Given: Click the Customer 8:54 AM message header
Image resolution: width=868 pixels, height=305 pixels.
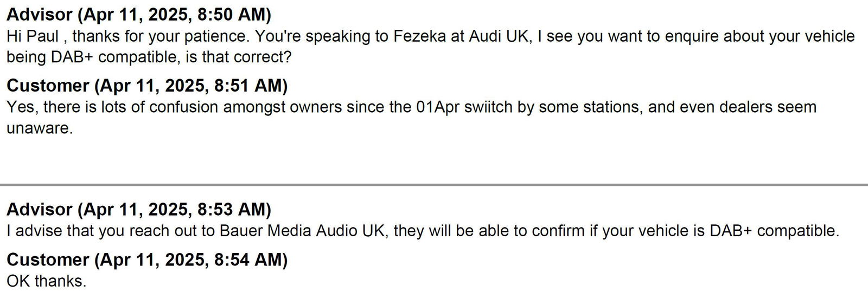Looking at the screenshot, I should 147,259.
